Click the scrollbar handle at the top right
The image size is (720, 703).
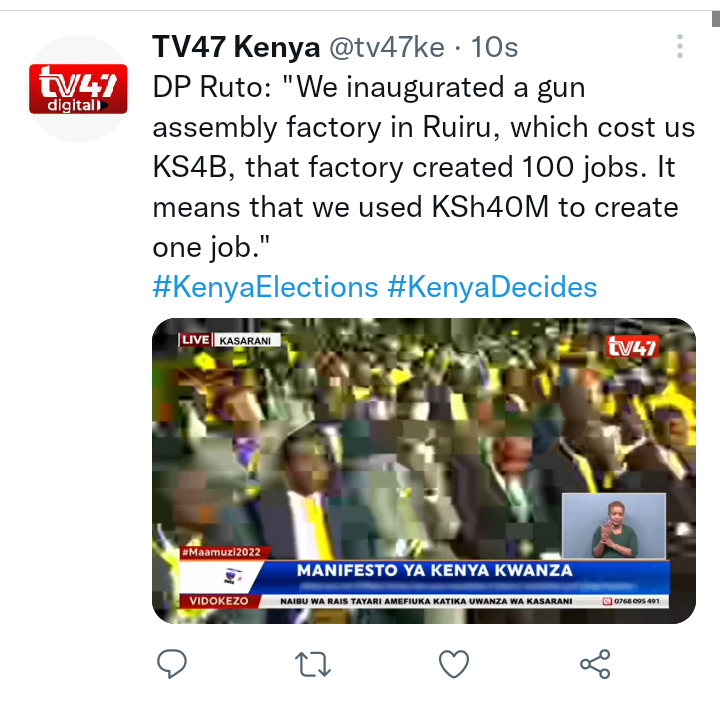coord(716,19)
